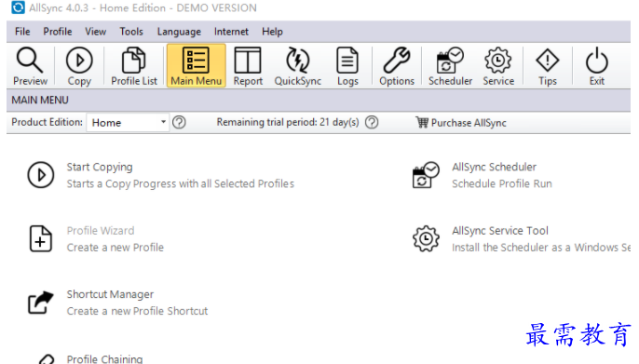Click the Shortcut Manager arrow icon
This screenshot has width=639, height=364.
[x=40, y=303]
